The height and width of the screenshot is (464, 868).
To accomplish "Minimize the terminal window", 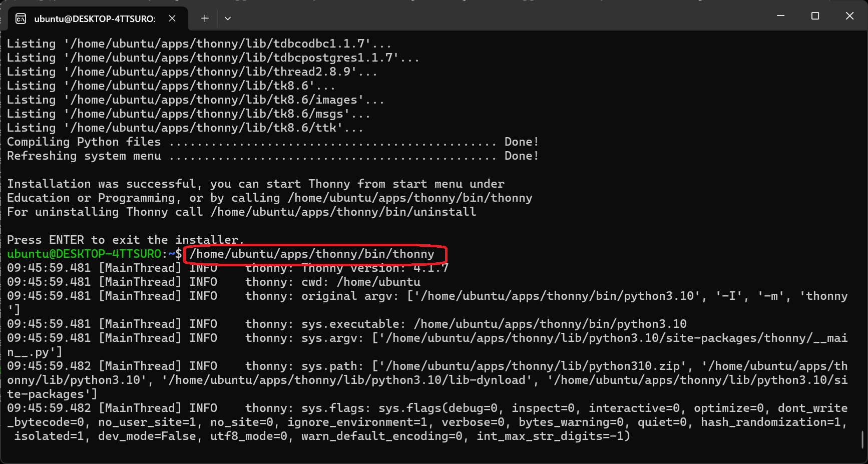I will pos(780,16).
